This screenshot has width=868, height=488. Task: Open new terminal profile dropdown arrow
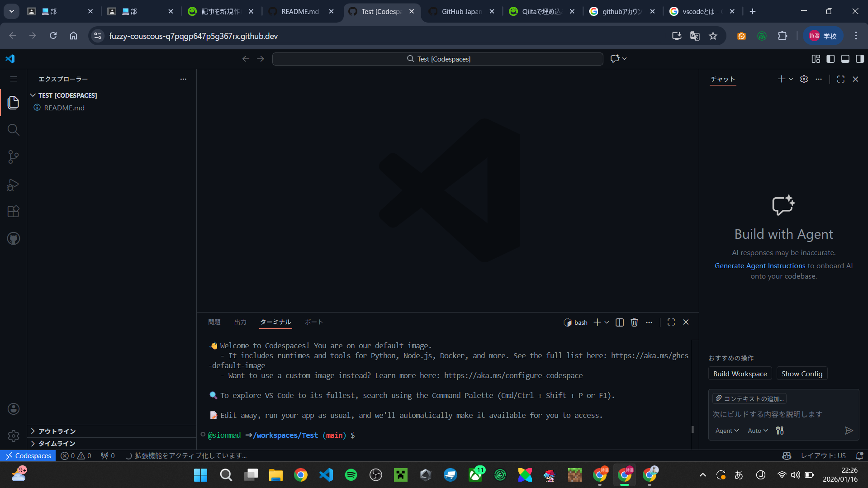point(607,322)
